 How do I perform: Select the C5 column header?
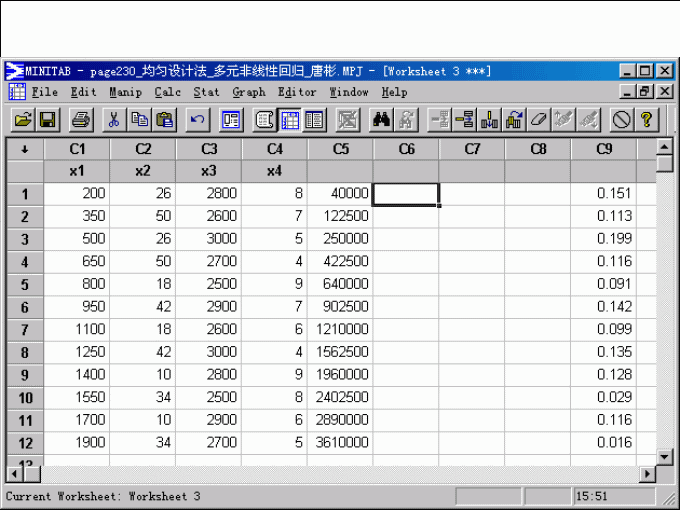point(341,149)
